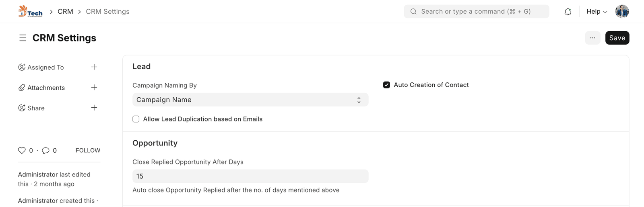
Task: Click the FOLLOW link
Action: tap(88, 150)
